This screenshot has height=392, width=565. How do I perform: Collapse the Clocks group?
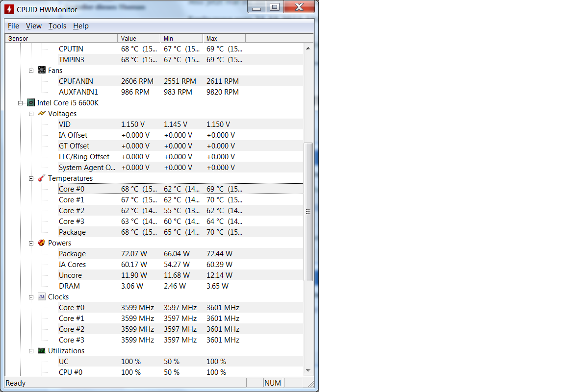31,297
